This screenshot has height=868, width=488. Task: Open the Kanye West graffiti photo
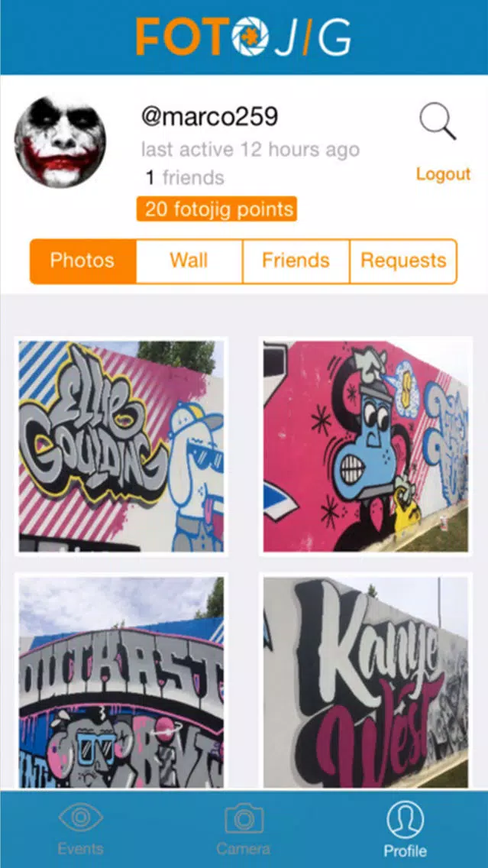click(366, 682)
